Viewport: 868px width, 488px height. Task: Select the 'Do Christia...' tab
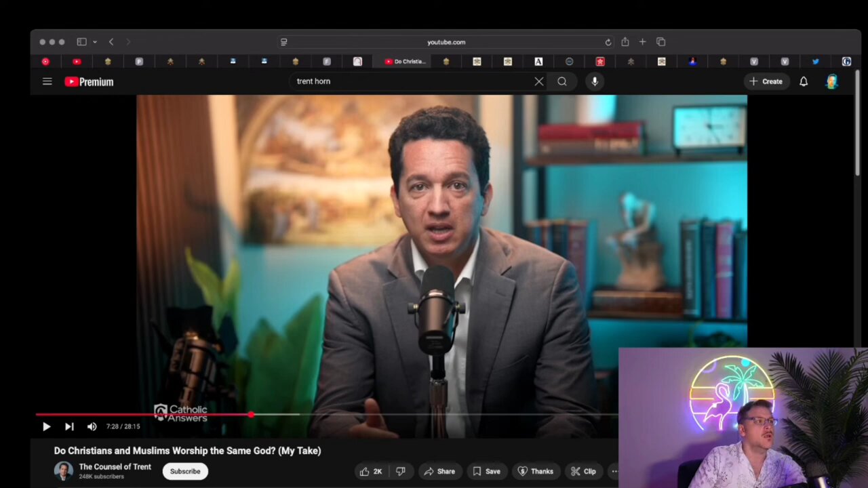[x=405, y=62]
